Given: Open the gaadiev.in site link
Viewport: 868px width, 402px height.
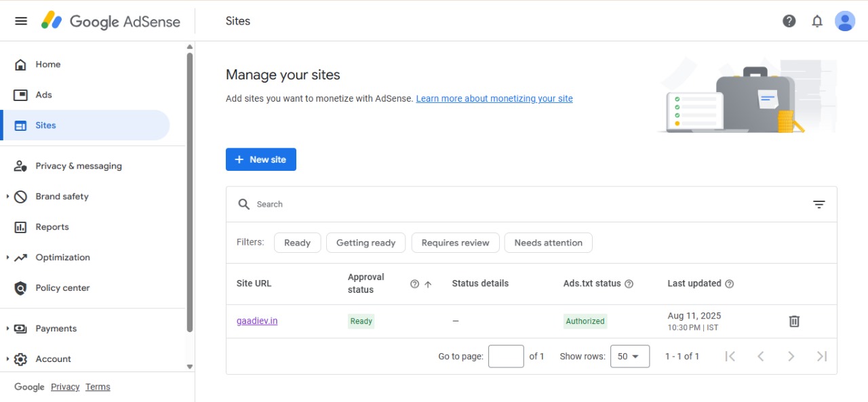Looking at the screenshot, I should pos(257,321).
